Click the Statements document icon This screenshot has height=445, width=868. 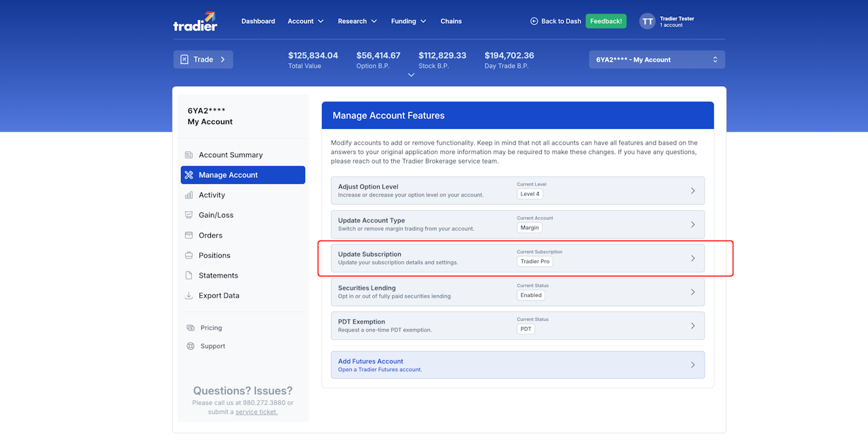click(x=189, y=275)
